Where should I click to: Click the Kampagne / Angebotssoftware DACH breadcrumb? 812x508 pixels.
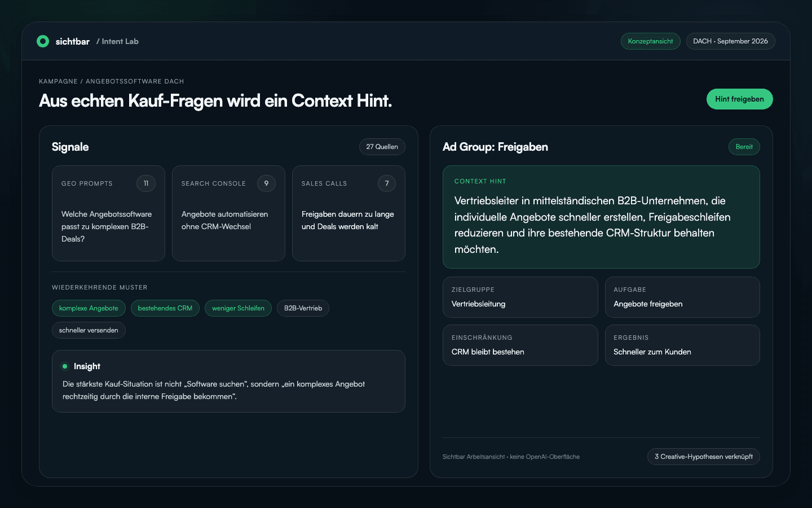[111, 81]
